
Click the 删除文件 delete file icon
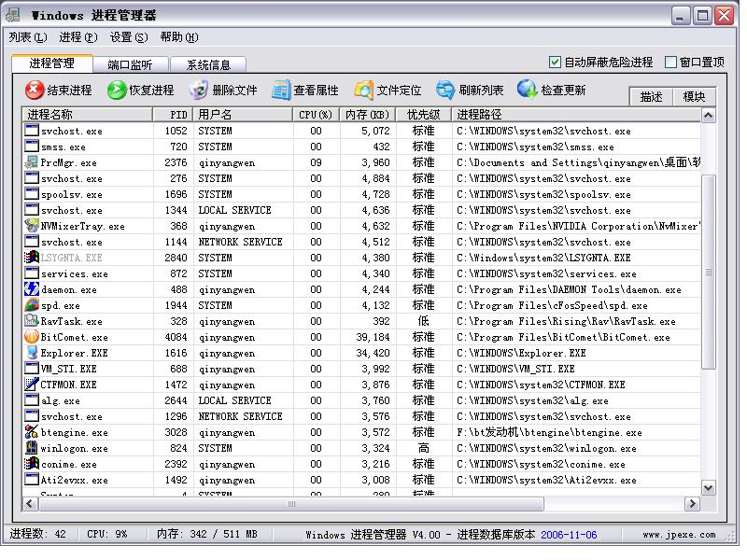tap(199, 90)
